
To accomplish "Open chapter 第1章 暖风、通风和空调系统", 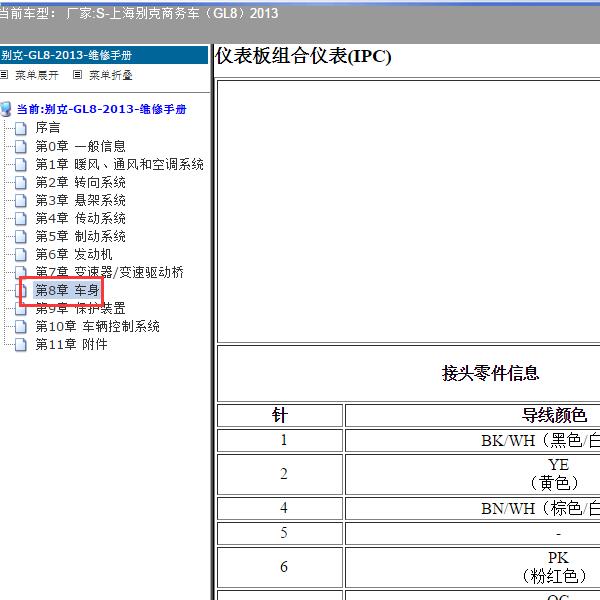I will pyautogui.click(x=119, y=165).
